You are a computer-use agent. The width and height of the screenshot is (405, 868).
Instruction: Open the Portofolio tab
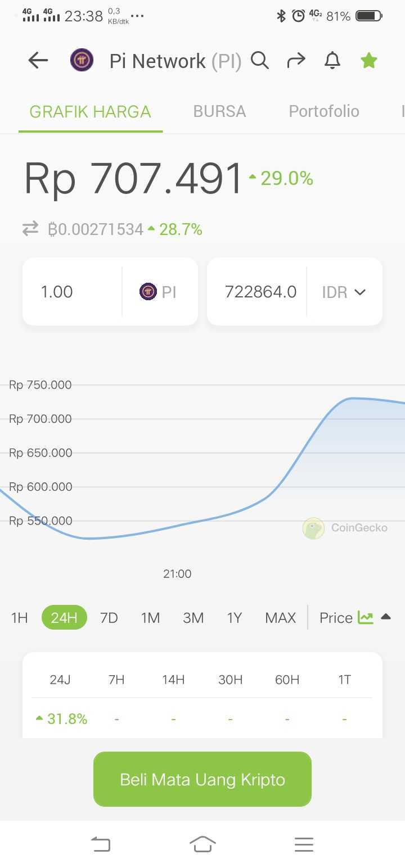coord(324,111)
